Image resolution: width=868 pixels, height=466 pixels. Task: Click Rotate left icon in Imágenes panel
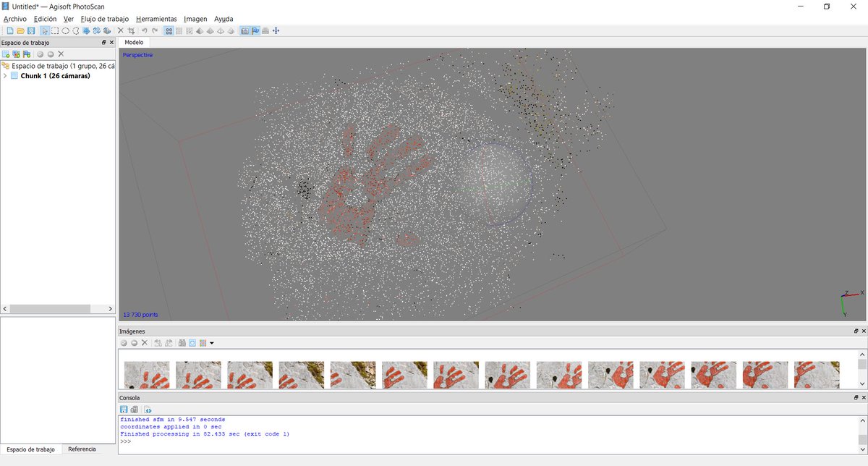pos(158,342)
